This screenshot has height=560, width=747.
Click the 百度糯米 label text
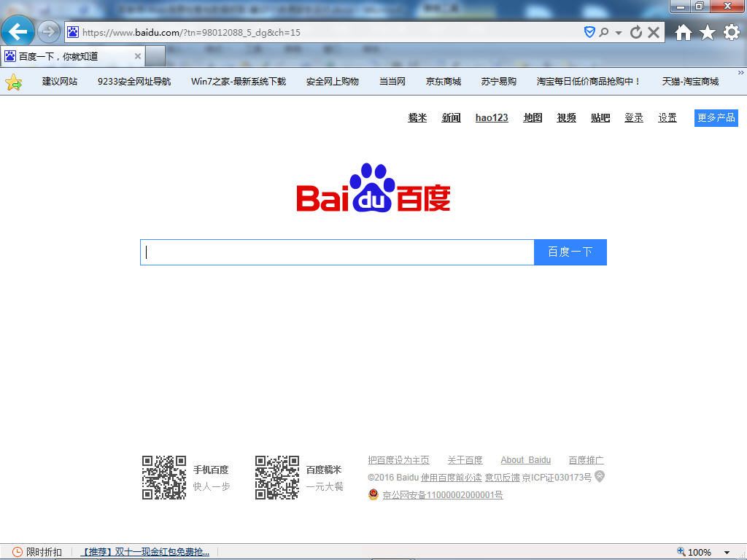point(323,470)
